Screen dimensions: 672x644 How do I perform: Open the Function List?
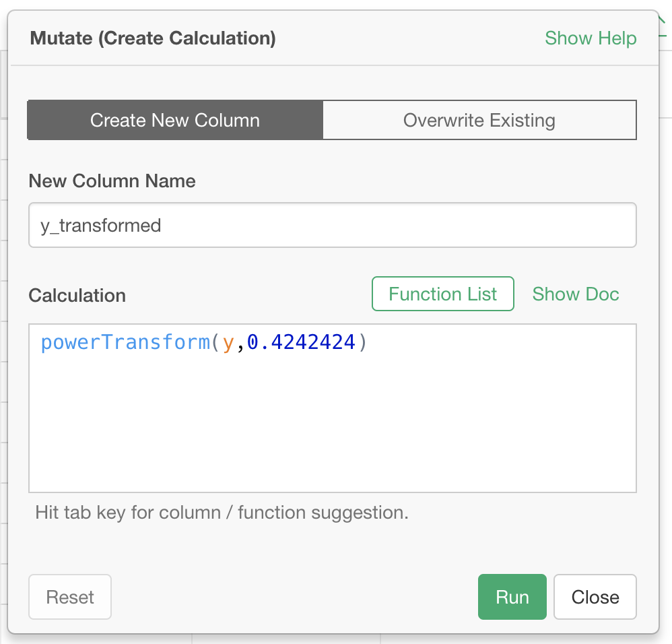442,294
